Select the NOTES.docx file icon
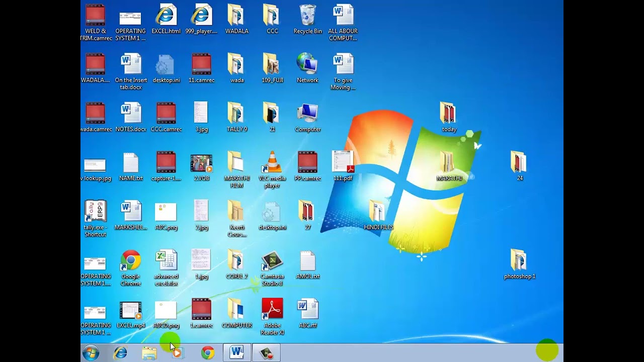Screen dimensions: 644x362 [x=131, y=118]
